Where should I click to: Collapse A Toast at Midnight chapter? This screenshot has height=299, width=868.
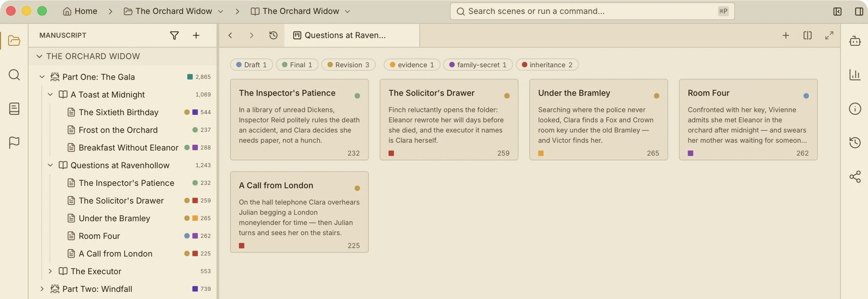[50, 95]
